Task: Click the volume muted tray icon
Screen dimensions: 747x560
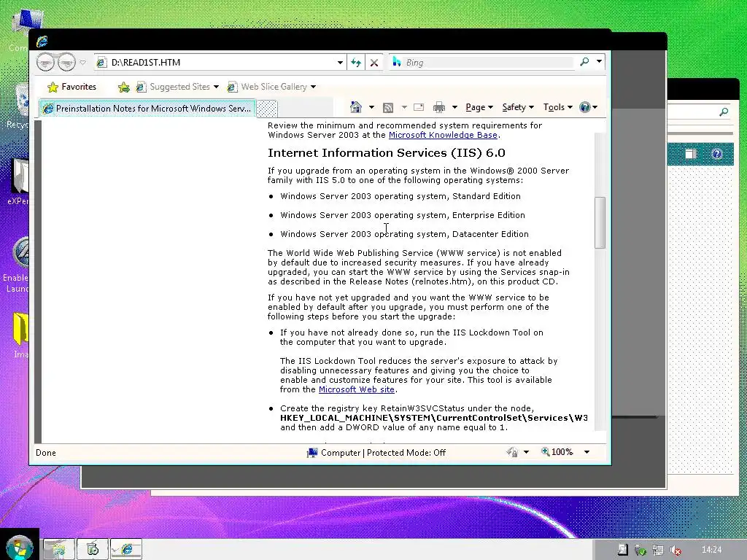Action: click(675, 550)
